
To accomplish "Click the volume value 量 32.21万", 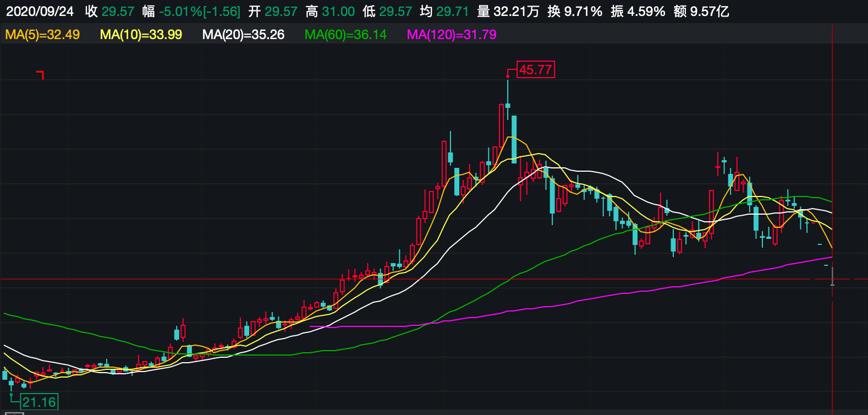I will pyautogui.click(x=508, y=12).
